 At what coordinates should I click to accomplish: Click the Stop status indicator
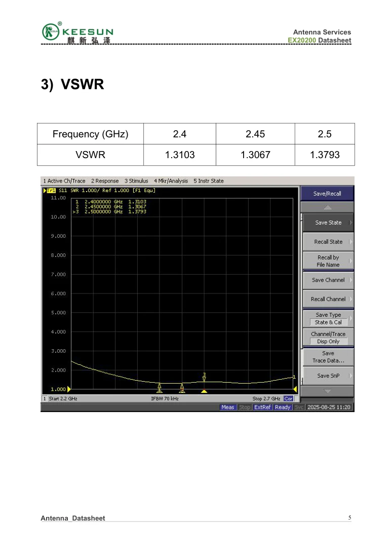coord(245,407)
